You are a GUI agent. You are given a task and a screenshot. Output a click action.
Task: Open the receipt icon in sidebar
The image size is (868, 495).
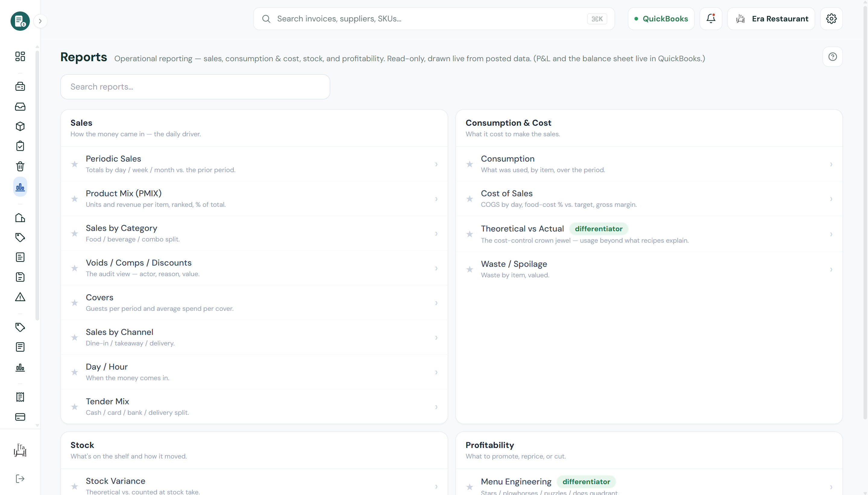(x=20, y=397)
